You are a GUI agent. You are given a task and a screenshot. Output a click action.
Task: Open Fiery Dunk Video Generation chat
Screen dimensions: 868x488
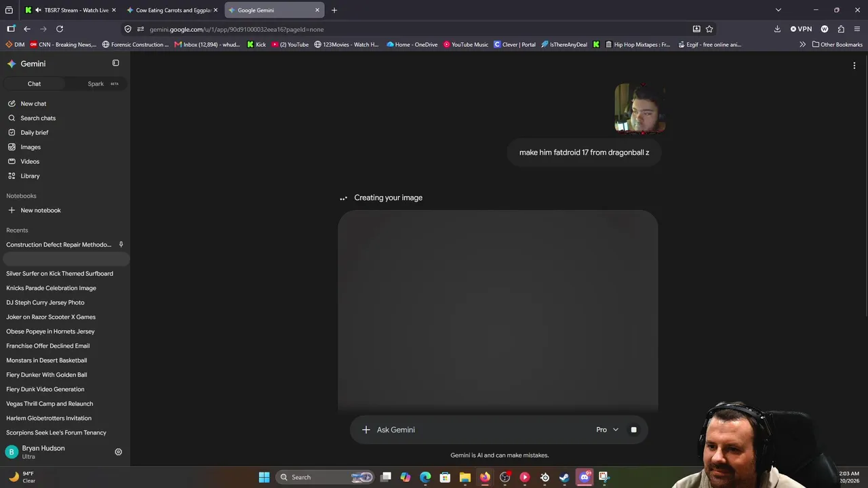45,390
